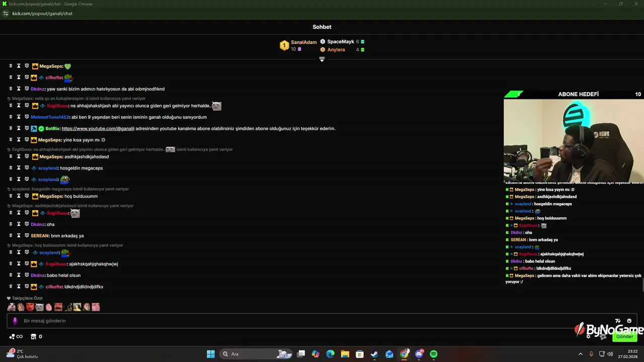
Task: Select last follower emote in Takipçilere Özel row
Action: [x=96, y=307]
